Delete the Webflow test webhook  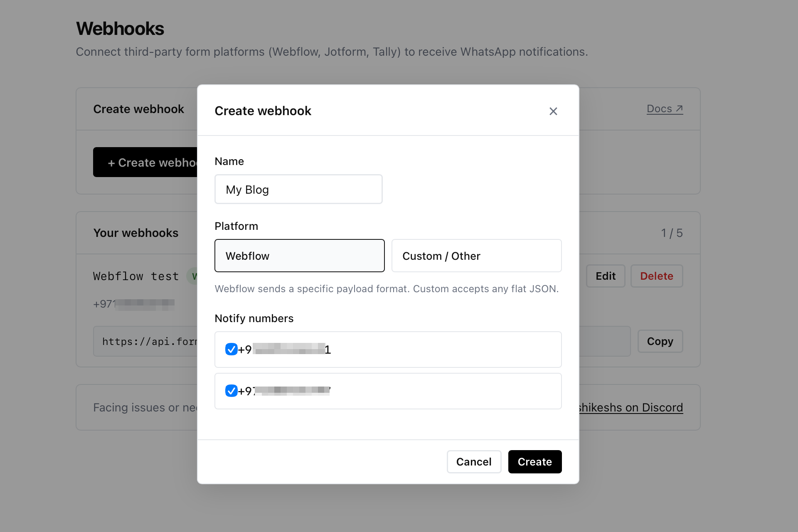click(x=656, y=276)
